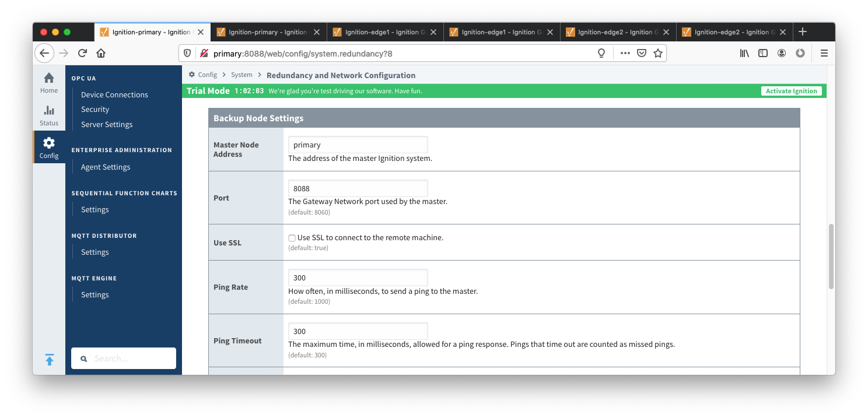868x418 pixels.
Task: Click System breadcrumb link
Action: point(242,75)
